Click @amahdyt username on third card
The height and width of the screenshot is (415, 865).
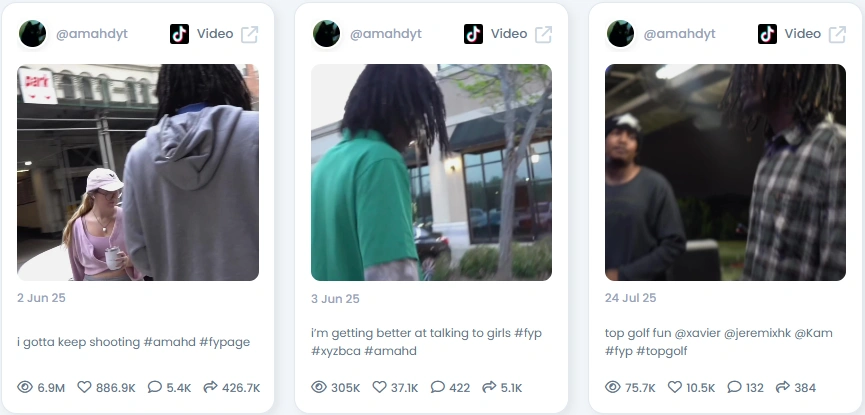(680, 34)
